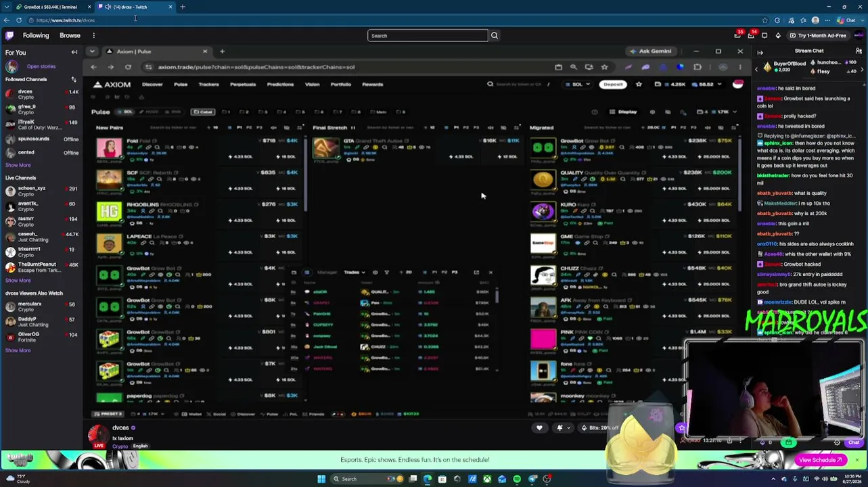Image resolution: width=868 pixels, height=487 pixels.
Task: Click the Twitch search magnifier button
Action: click(495, 36)
